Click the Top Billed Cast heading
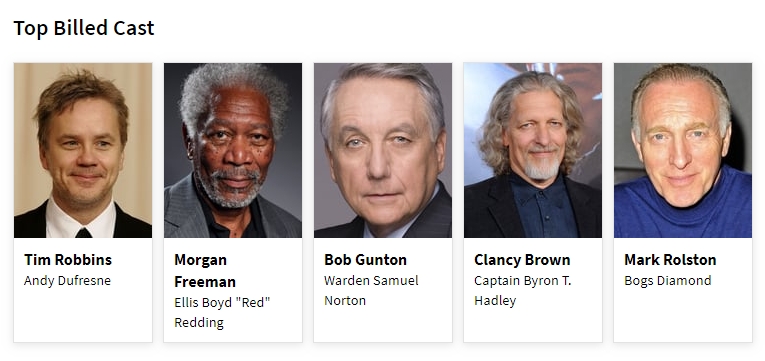This screenshot has height=361, width=765. coord(83,28)
